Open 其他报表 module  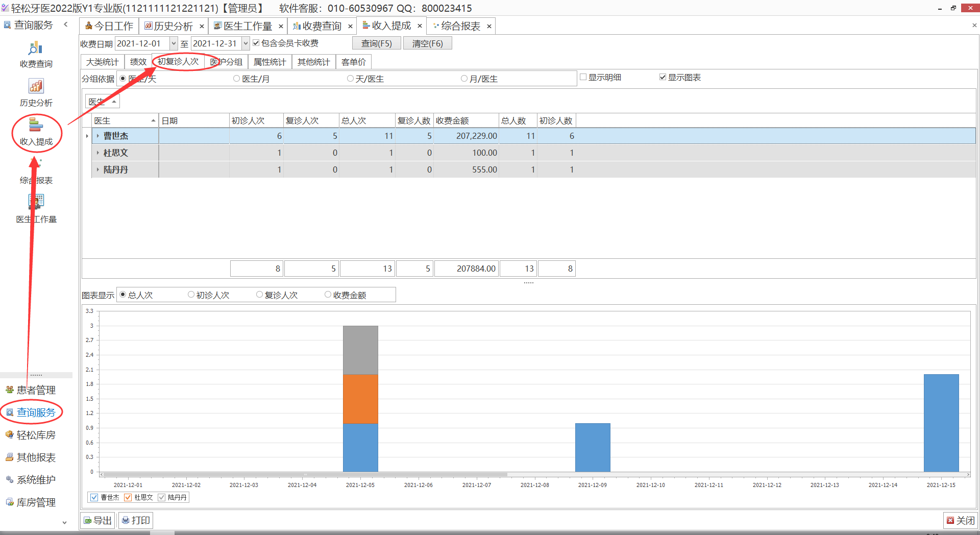coord(36,457)
